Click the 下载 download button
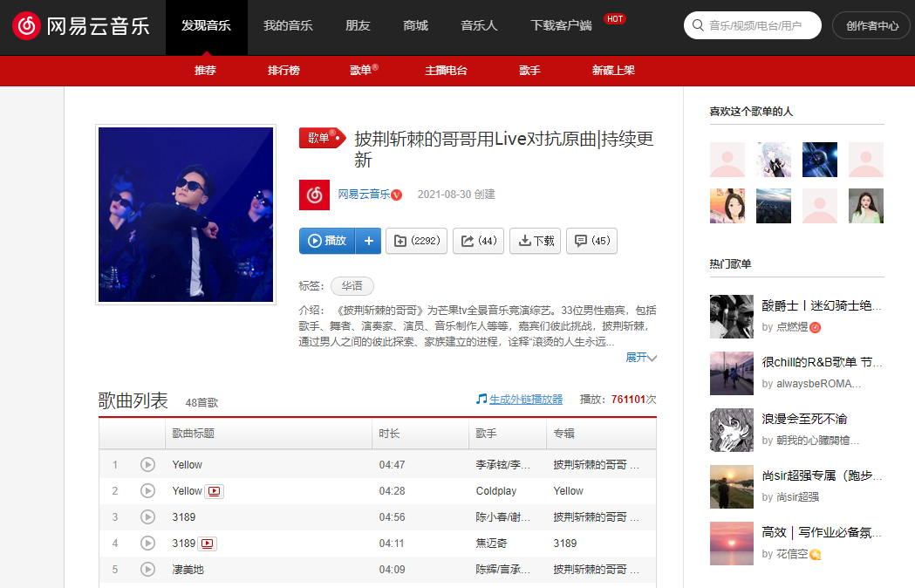915x588 pixels. point(535,241)
